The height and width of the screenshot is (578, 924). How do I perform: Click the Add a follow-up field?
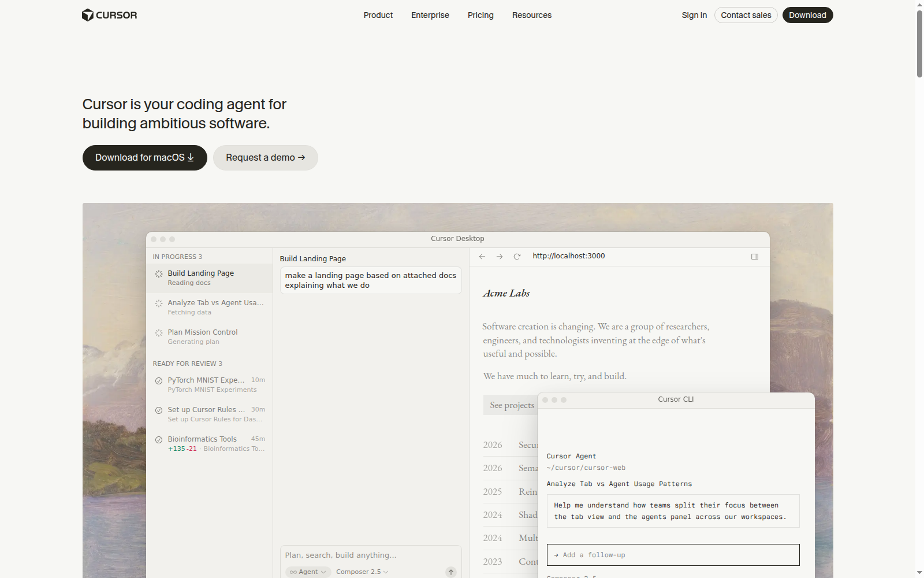pyautogui.click(x=673, y=555)
